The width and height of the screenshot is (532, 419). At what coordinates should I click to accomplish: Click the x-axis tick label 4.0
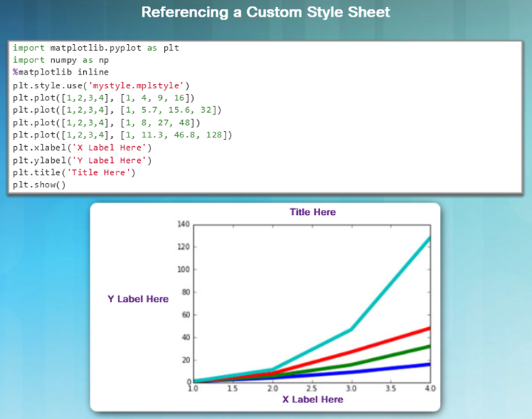pyautogui.click(x=430, y=389)
